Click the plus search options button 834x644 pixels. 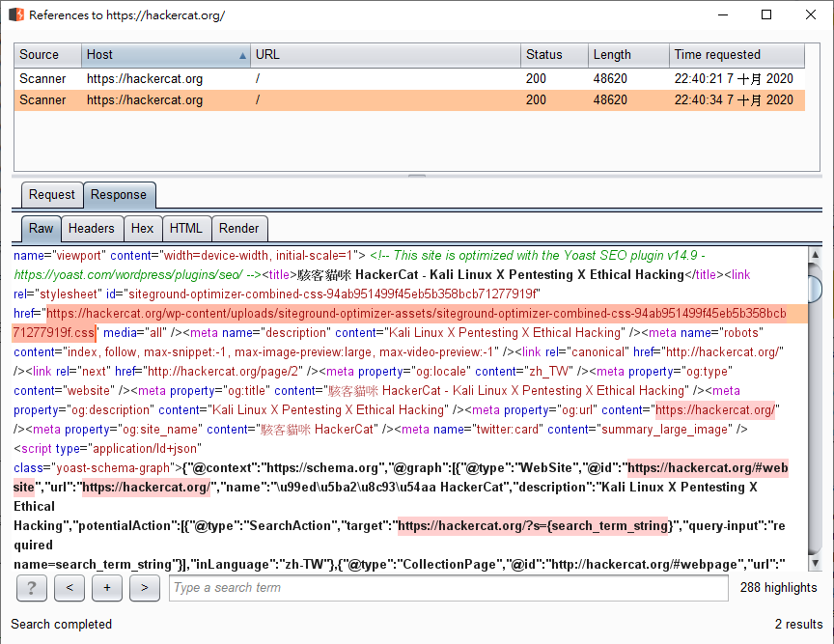[x=107, y=588]
